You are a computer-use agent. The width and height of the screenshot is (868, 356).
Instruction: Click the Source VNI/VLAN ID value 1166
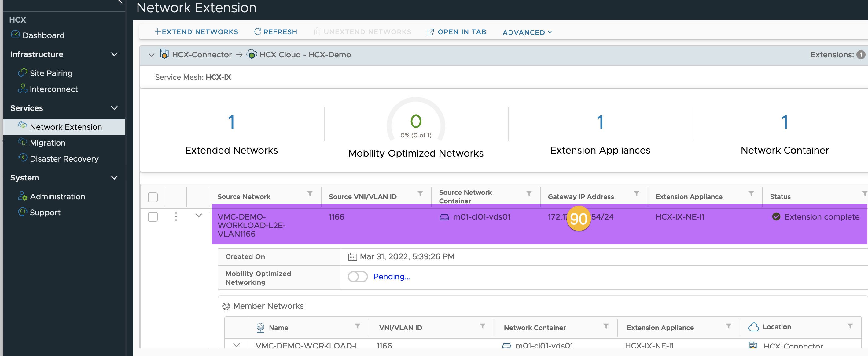336,217
